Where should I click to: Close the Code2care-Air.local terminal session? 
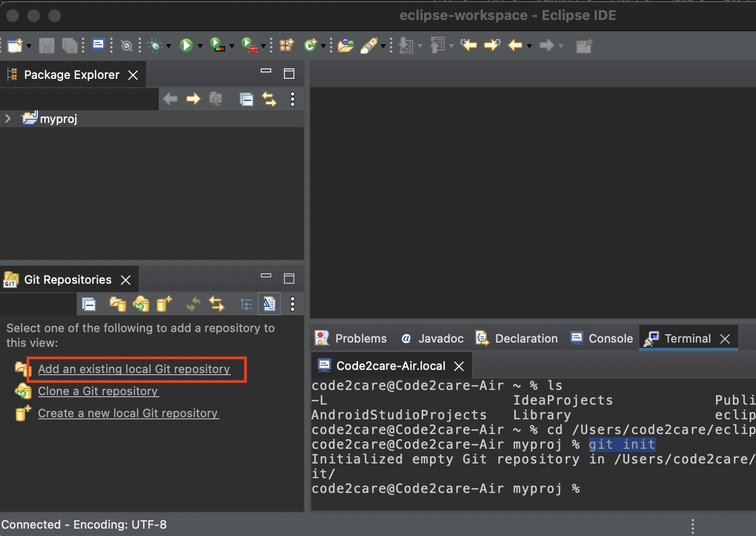(x=458, y=366)
